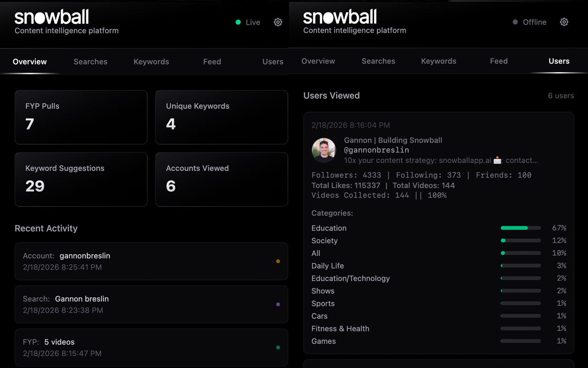Click the snowballapp.ai bio text
Viewport: 588px width, 368px height.
click(441, 161)
